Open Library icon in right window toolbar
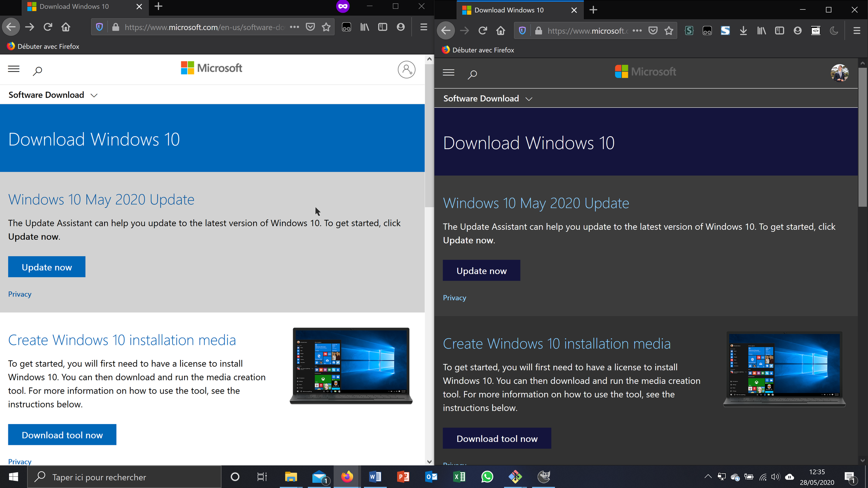This screenshot has width=868, height=488. point(761,31)
